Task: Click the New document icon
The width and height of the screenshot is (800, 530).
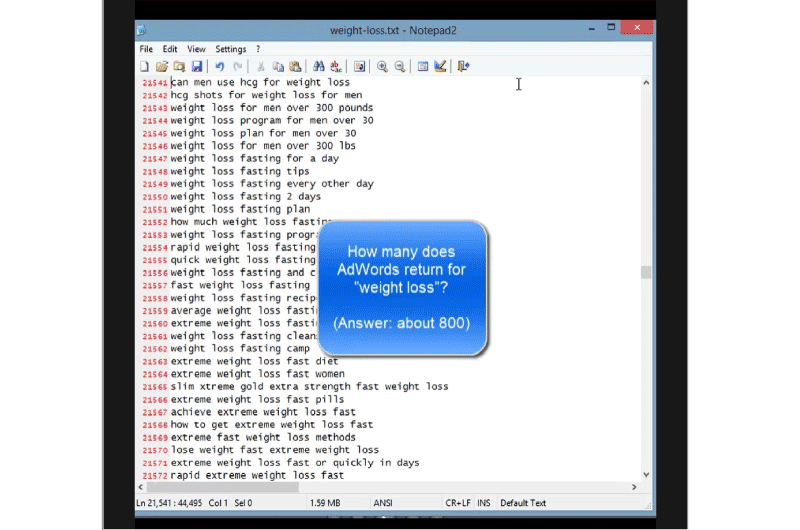Action: (x=145, y=66)
